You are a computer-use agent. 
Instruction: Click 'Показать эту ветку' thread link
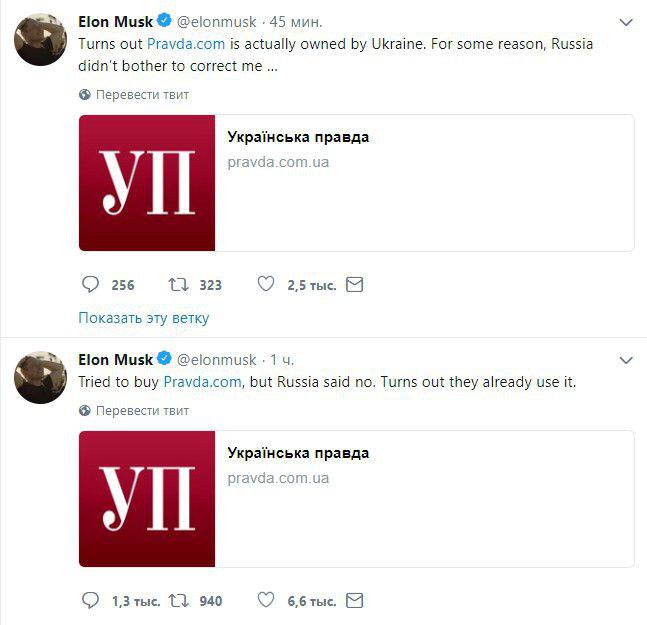(x=144, y=318)
